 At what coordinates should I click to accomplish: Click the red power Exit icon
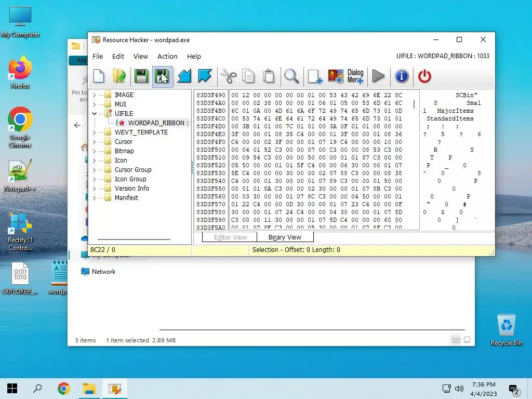tap(424, 76)
